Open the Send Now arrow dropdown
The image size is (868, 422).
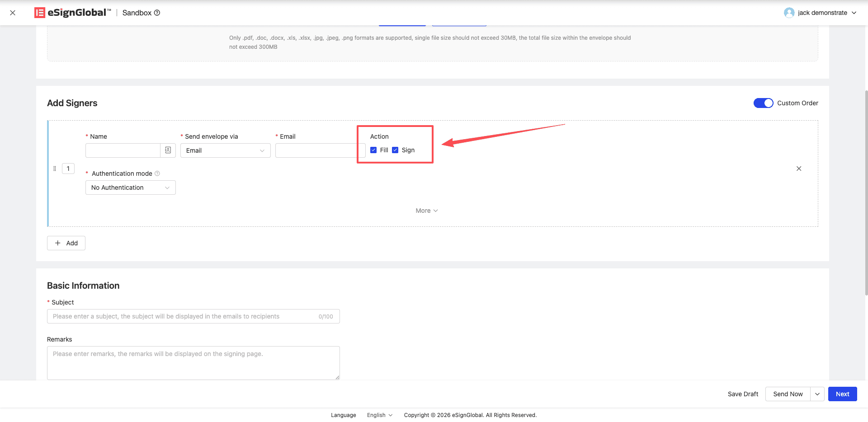coord(817,394)
